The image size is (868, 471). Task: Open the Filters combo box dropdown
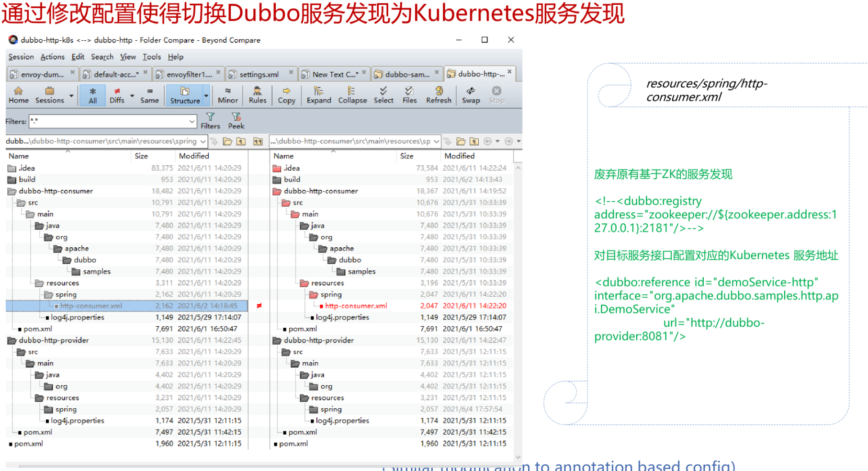[x=192, y=122]
